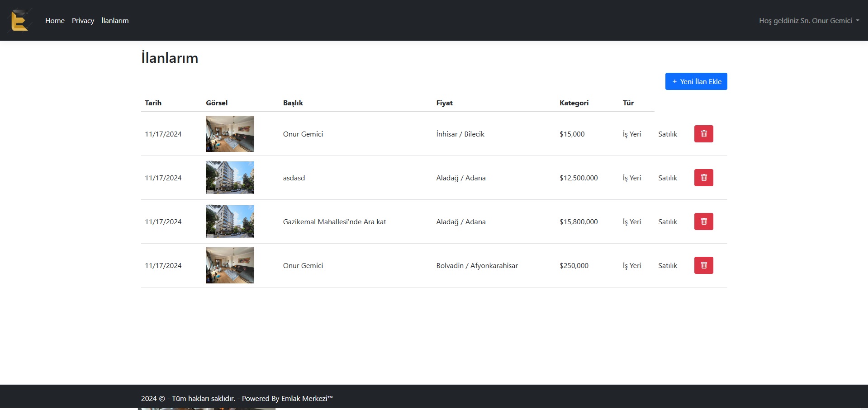Open thumbnail of asdasd listing
The image size is (868, 410).
tap(230, 178)
